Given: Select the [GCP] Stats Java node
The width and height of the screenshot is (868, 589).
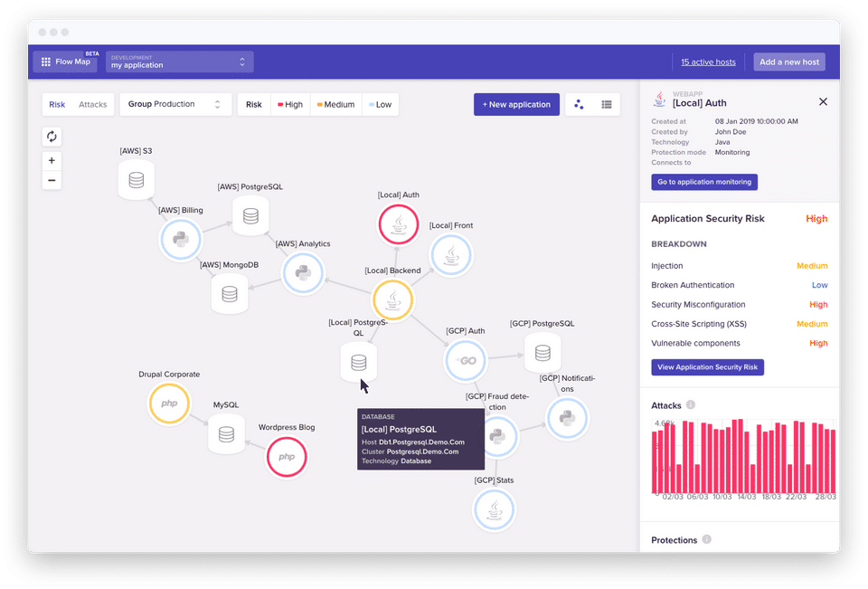Looking at the screenshot, I should [494, 509].
